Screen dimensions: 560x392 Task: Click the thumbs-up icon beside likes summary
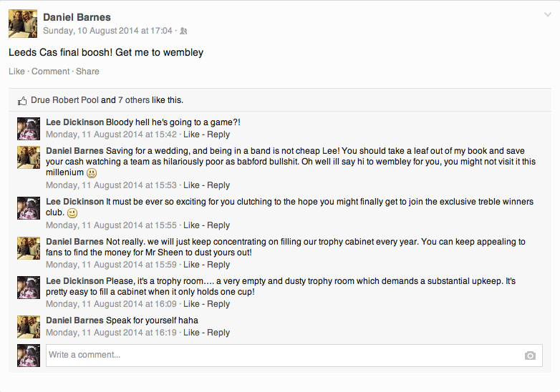coord(22,101)
